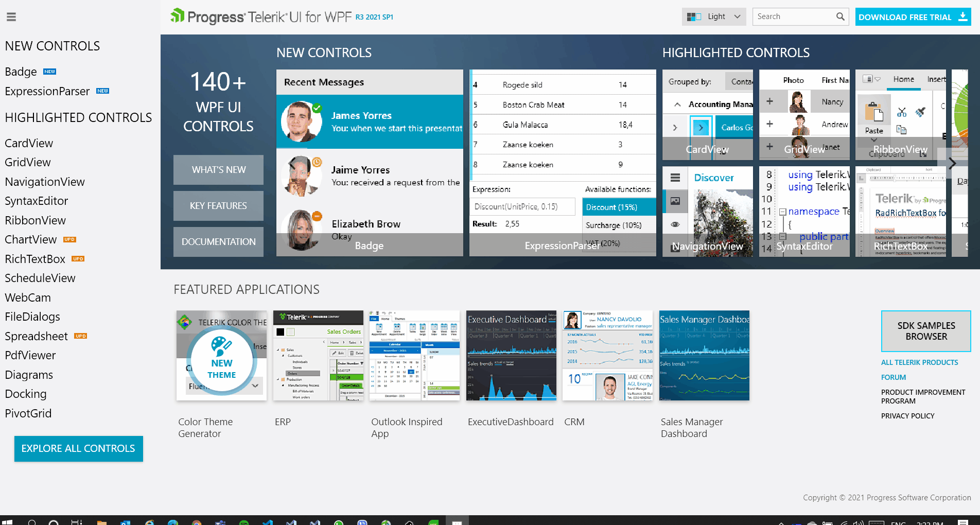980x525 pixels.
Task: Open Documentation button
Action: [x=218, y=241]
